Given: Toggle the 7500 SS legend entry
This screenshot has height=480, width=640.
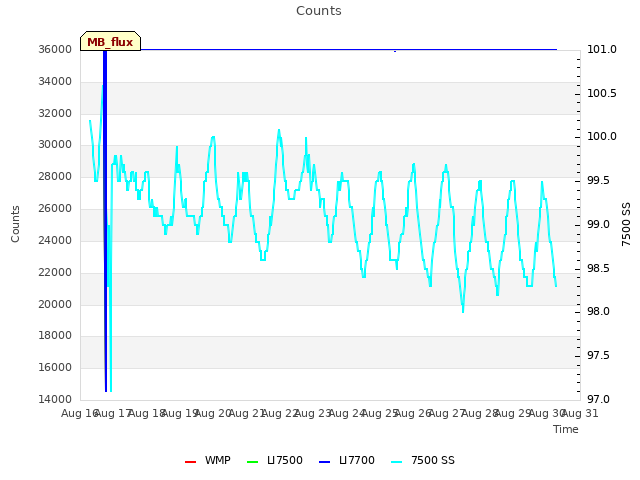Looking at the screenshot, I should click(422, 460).
